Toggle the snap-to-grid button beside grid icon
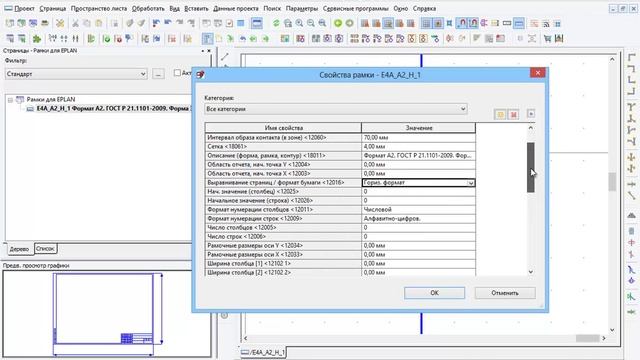 coord(438,24)
